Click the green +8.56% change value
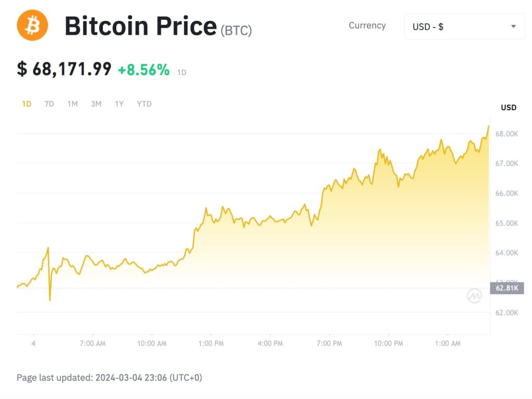The image size is (532, 399). point(143,70)
